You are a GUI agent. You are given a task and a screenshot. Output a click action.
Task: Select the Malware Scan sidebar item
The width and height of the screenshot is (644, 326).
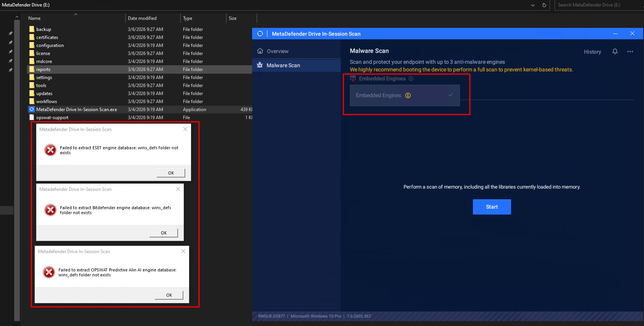click(x=283, y=65)
